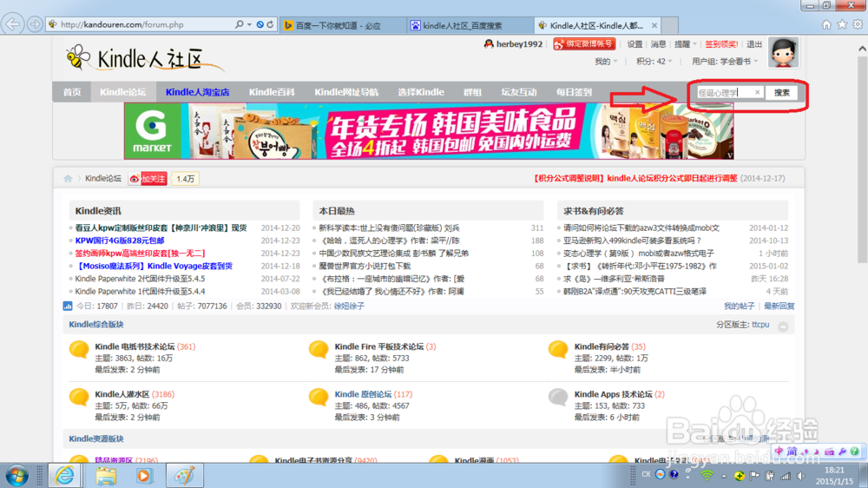Image resolution: width=868 pixels, height=488 pixels.
Task: Open Kindle人潜水区 bubble icon
Action: click(79, 398)
